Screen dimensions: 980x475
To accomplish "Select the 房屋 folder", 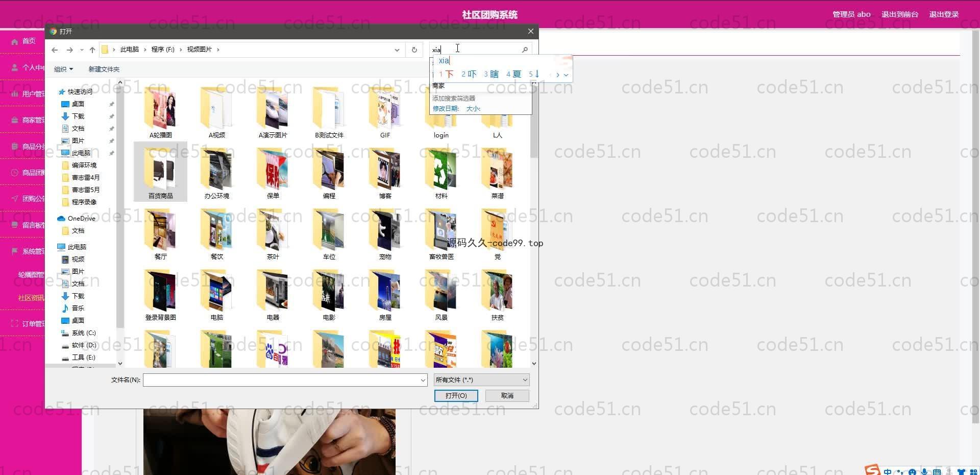I will pos(385,294).
